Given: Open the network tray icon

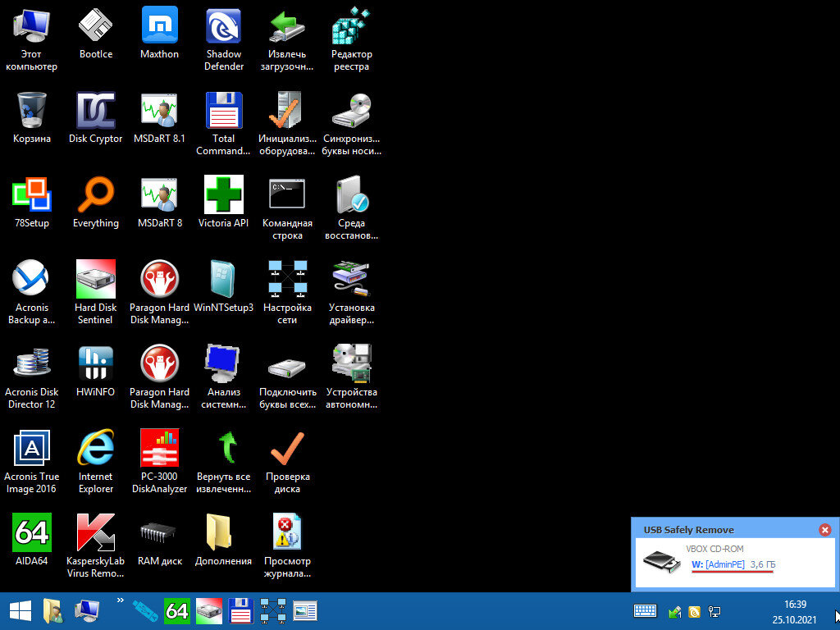Looking at the screenshot, I should coord(714,611).
